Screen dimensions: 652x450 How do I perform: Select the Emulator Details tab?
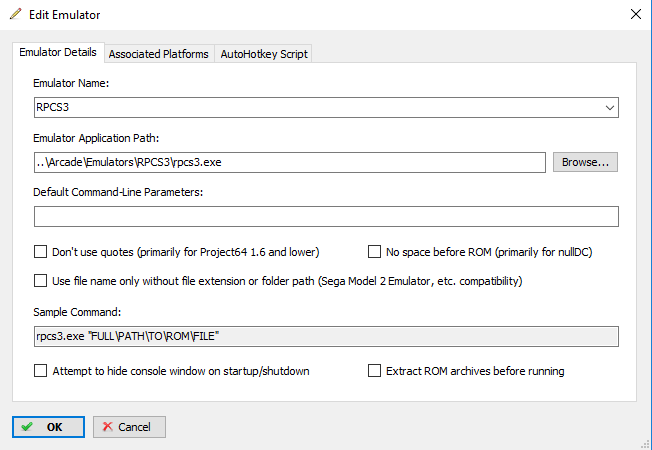[58, 52]
